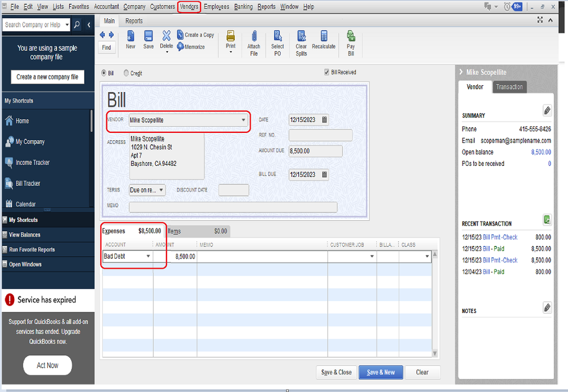Switch to the Reports ribbon tab
This screenshot has height=392, width=568.
click(134, 21)
